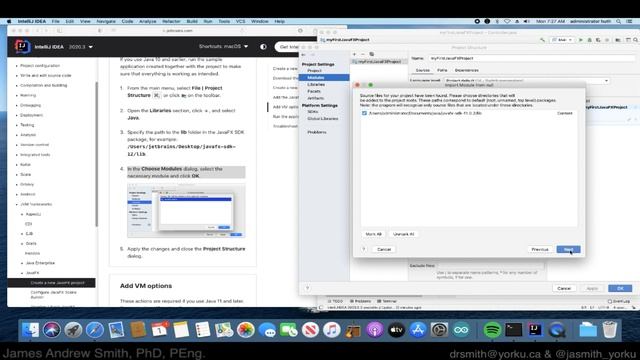
Task: Open the Shortcuts macOS dropdown
Action: pyautogui.click(x=223, y=47)
